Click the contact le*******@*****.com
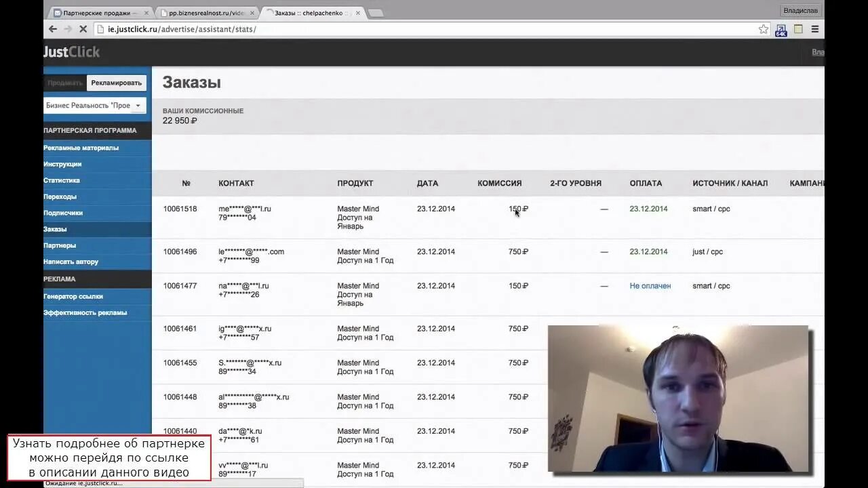This screenshot has width=868, height=488. pos(252,251)
